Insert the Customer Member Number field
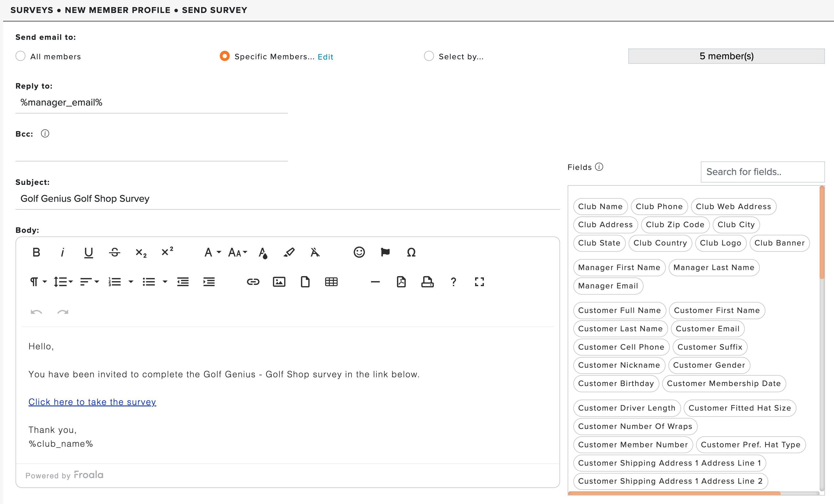This screenshot has height=504, width=834. point(633,445)
